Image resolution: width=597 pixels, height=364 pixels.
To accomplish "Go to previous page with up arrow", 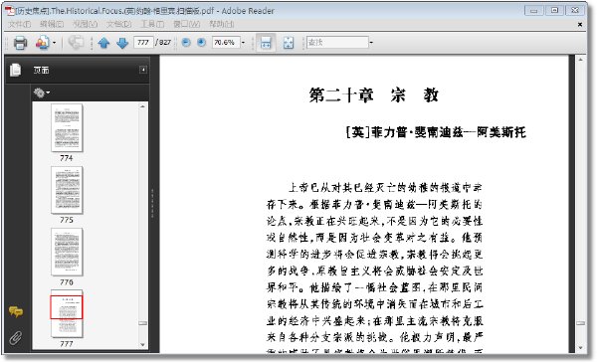I will tap(103, 43).
